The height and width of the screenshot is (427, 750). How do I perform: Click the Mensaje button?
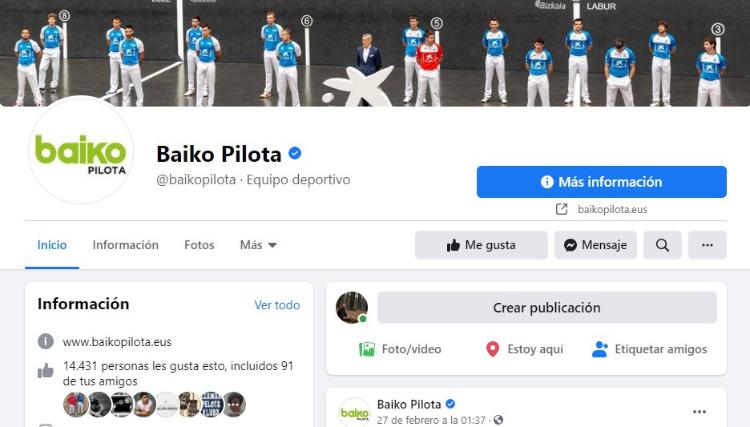point(596,245)
